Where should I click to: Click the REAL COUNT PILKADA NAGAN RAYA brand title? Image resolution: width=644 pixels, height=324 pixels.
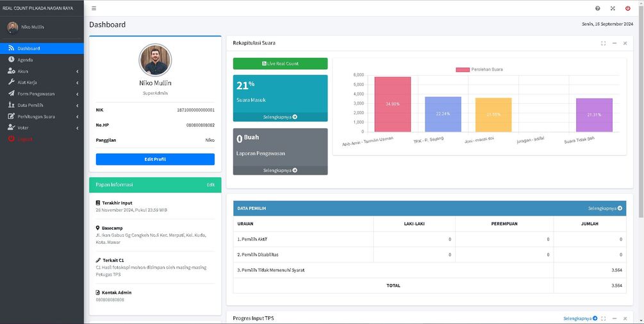point(38,8)
